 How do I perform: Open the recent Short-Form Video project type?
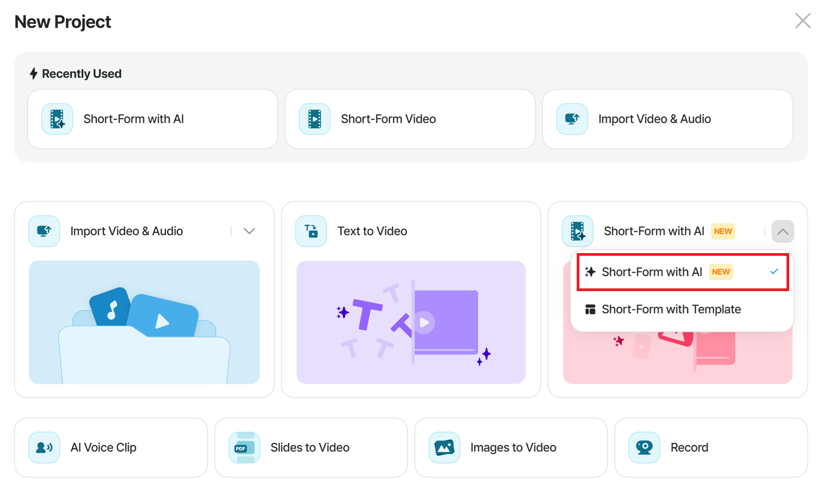tap(410, 119)
